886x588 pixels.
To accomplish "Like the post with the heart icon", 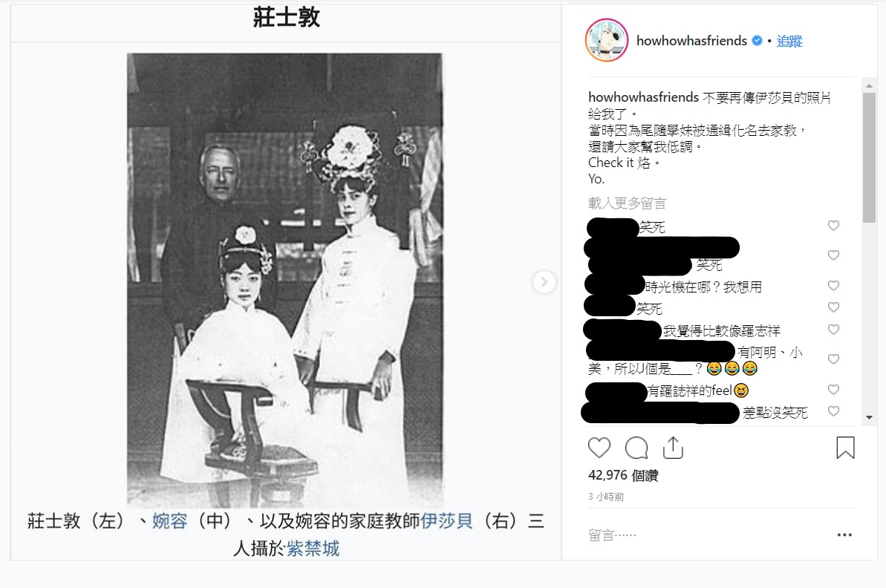I will [599, 448].
